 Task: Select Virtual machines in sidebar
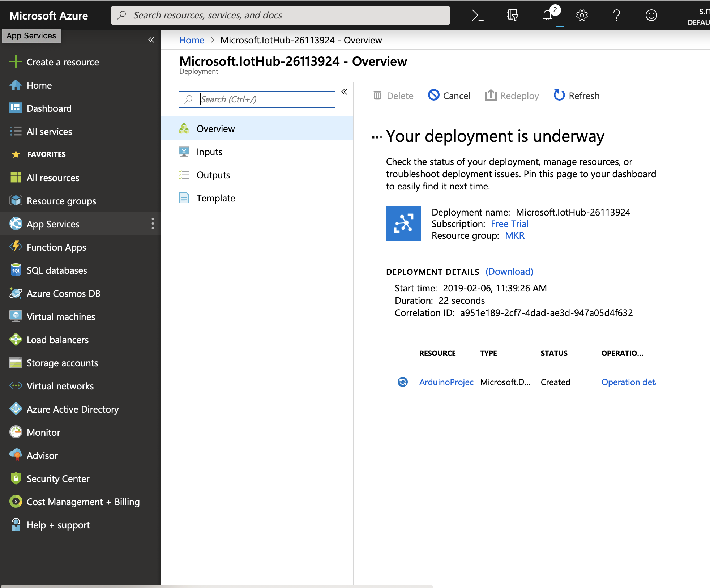[x=60, y=316]
